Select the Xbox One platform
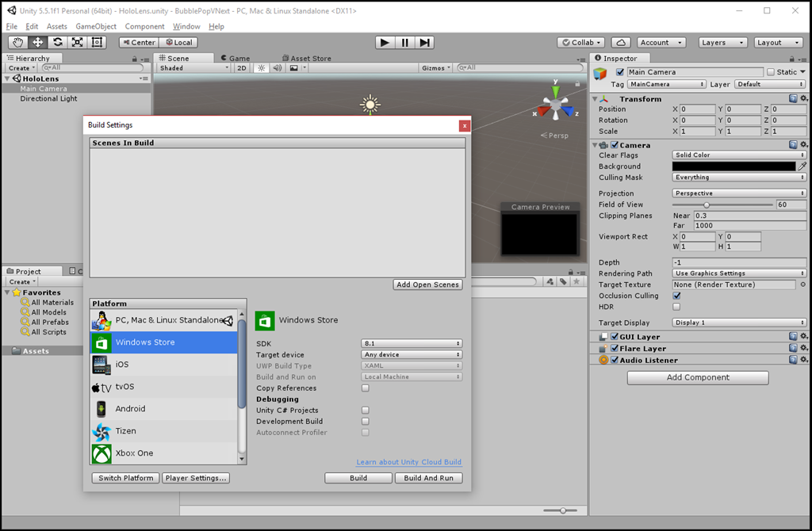 163,453
